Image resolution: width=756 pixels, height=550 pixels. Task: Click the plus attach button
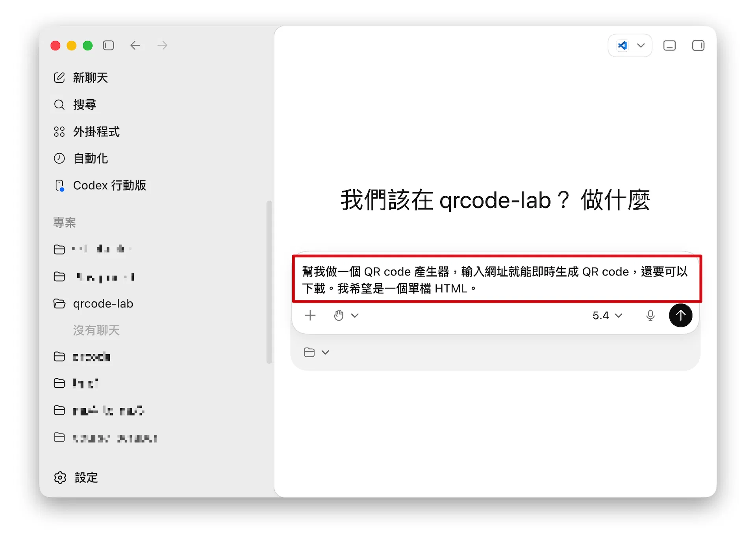(310, 315)
